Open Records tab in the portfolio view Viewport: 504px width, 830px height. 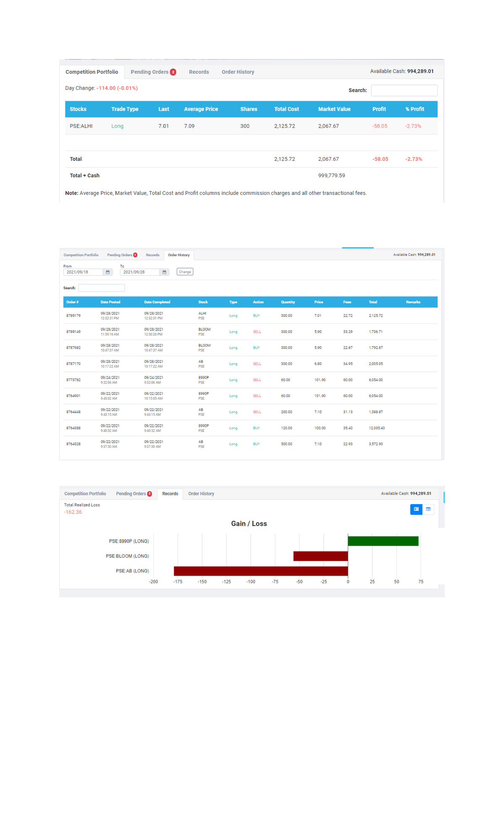[x=199, y=72]
